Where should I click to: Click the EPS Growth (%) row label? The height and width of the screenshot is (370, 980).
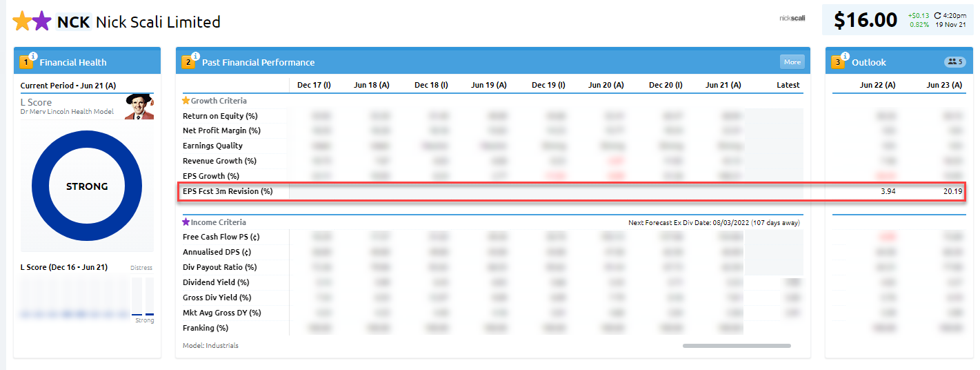click(x=210, y=176)
